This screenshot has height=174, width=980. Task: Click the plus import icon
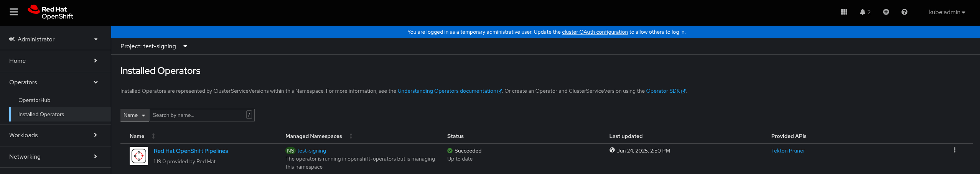(x=886, y=12)
